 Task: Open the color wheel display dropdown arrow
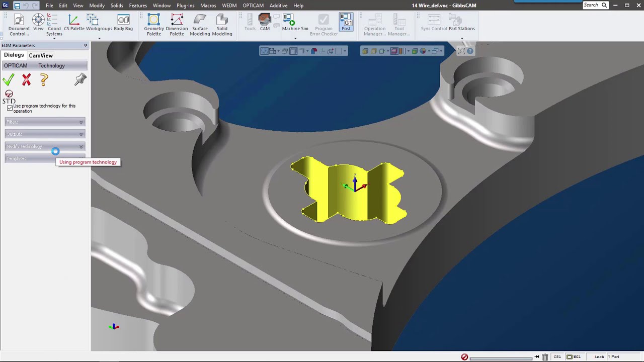click(x=428, y=51)
